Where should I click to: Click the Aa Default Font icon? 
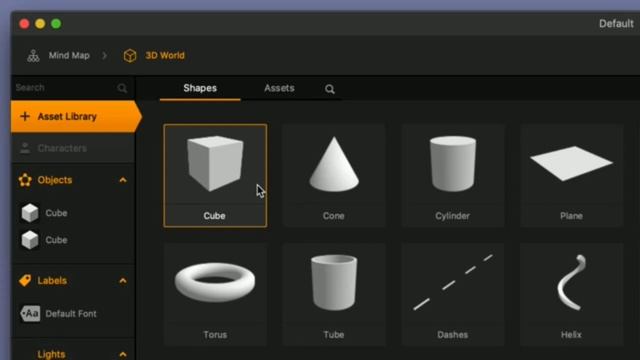click(30, 313)
